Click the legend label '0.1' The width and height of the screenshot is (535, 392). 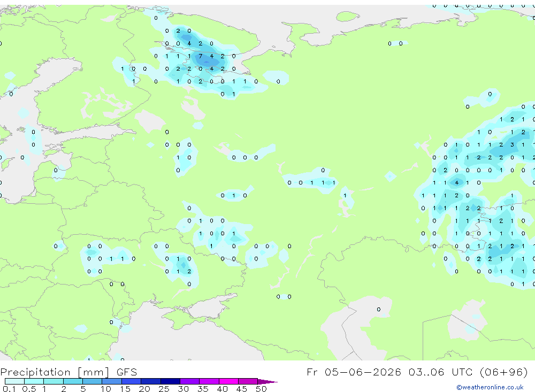click(x=9, y=389)
